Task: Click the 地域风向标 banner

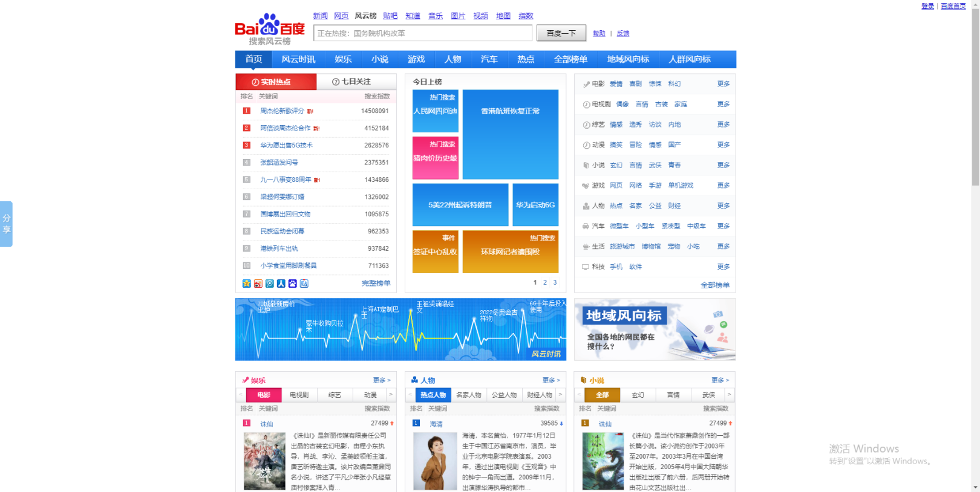Action: coord(655,329)
